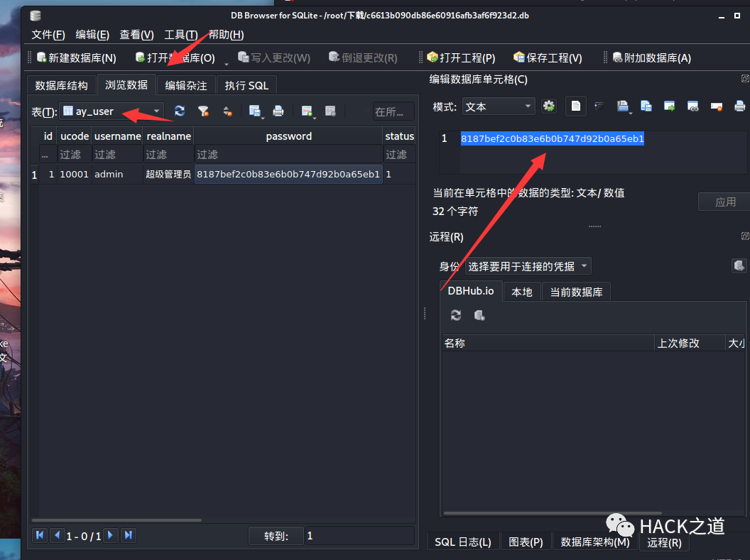Open the 编辑 menu
750x560 pixels.
(92, 35)
